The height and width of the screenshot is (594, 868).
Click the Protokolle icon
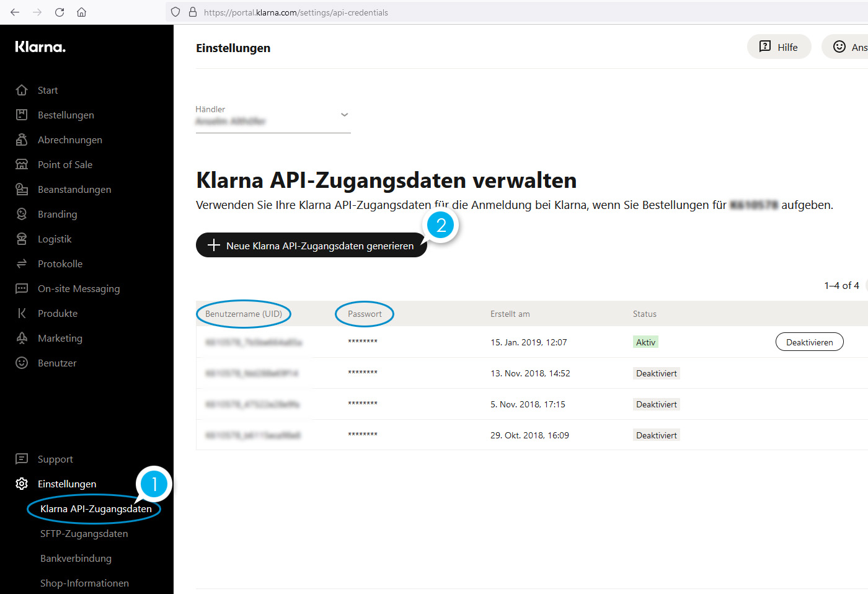pos(22,264)
